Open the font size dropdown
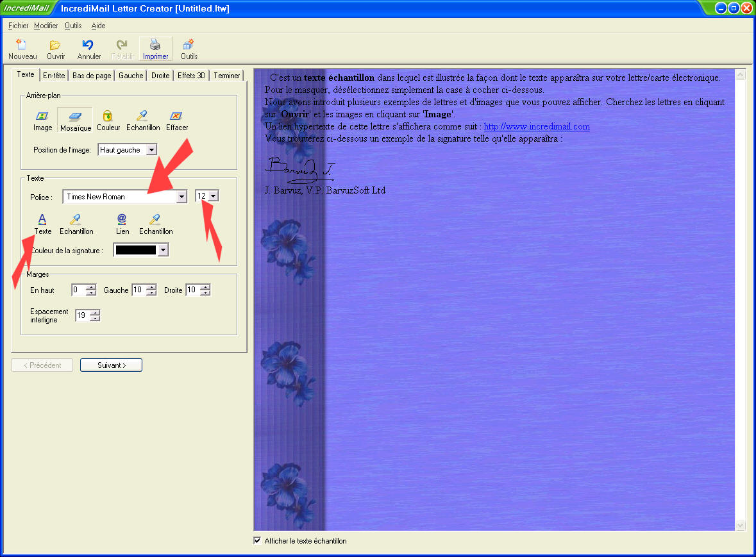756x557 pixels. click(x=213, y=195)
